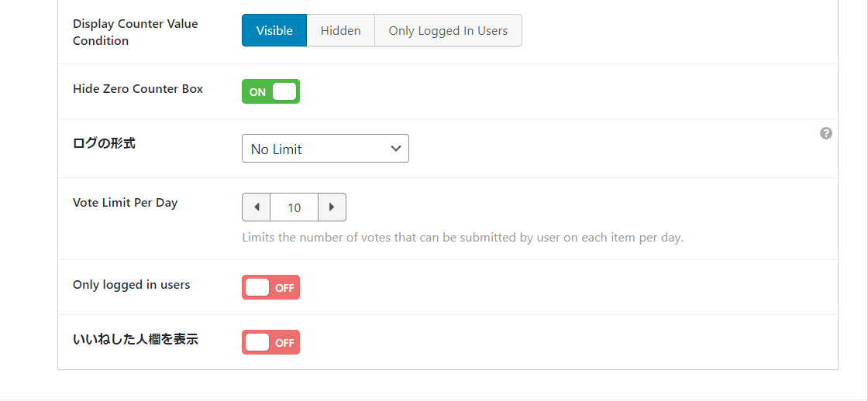
Task: Decrease vote limit with left arrow
Action: 257,207
